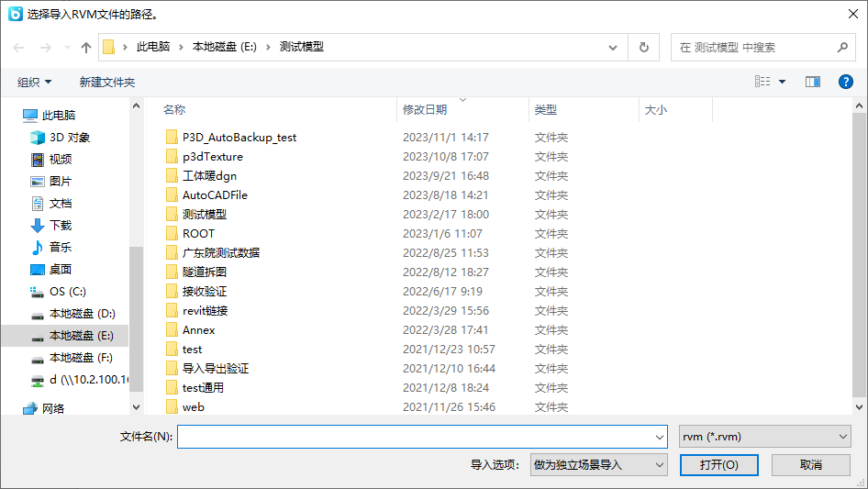Select the test通用 folder
Viewport: 868px width, 489px height.
[203, 388]
